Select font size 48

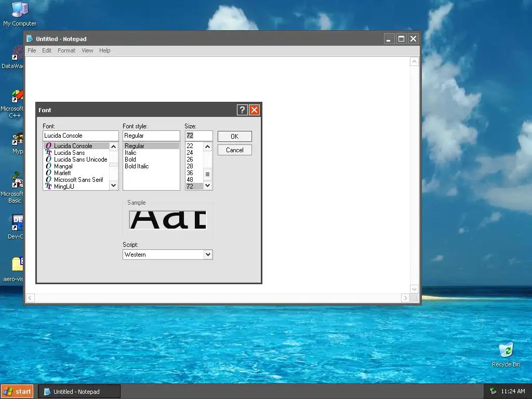coord(194,180)
